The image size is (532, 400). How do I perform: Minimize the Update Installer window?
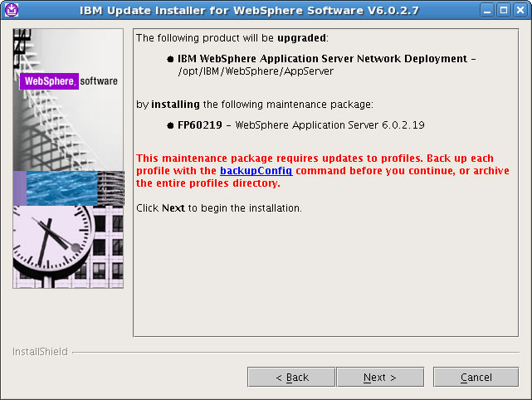pos(487,10)
